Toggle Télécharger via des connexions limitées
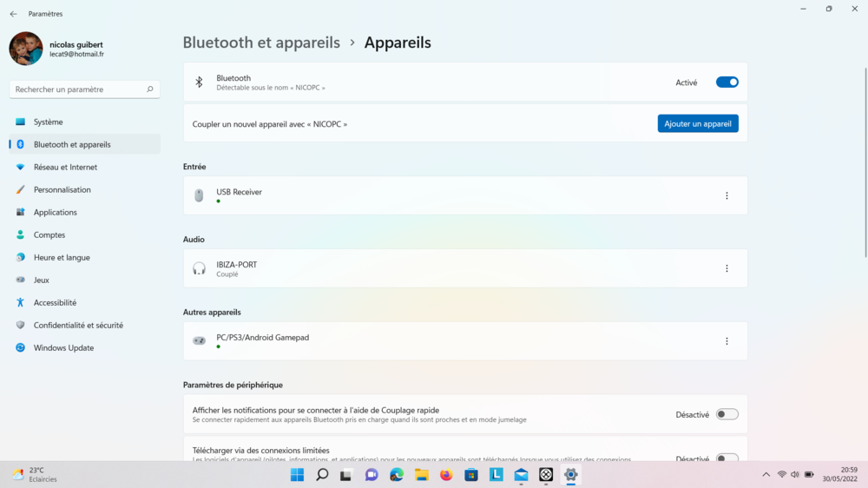868x488 pixels. coord(727,458)
